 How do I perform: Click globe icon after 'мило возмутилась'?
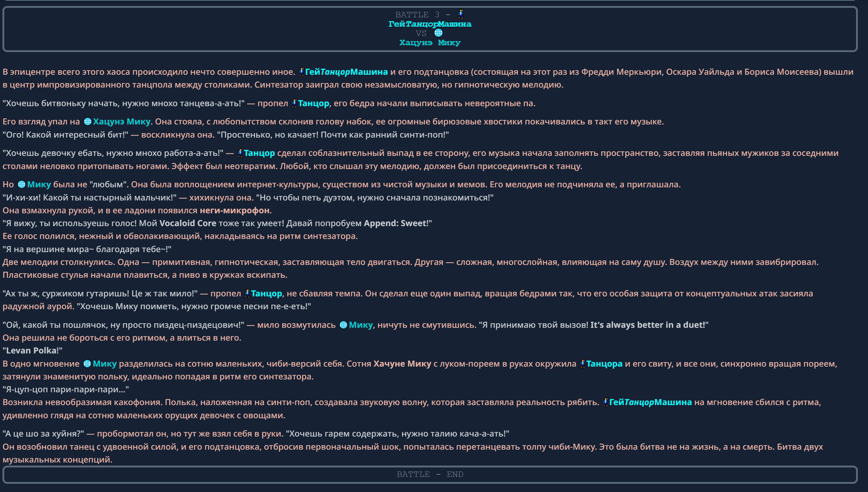343,325
